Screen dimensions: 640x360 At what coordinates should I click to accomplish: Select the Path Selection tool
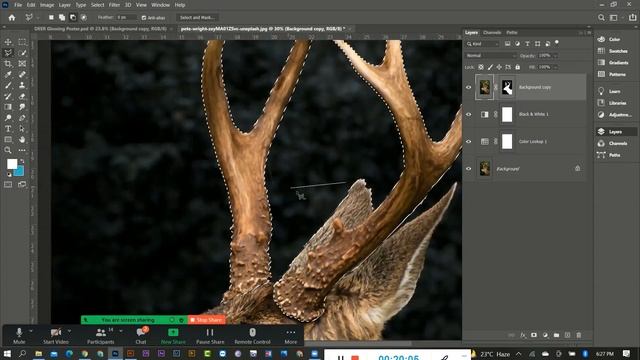tap(22, 129)
